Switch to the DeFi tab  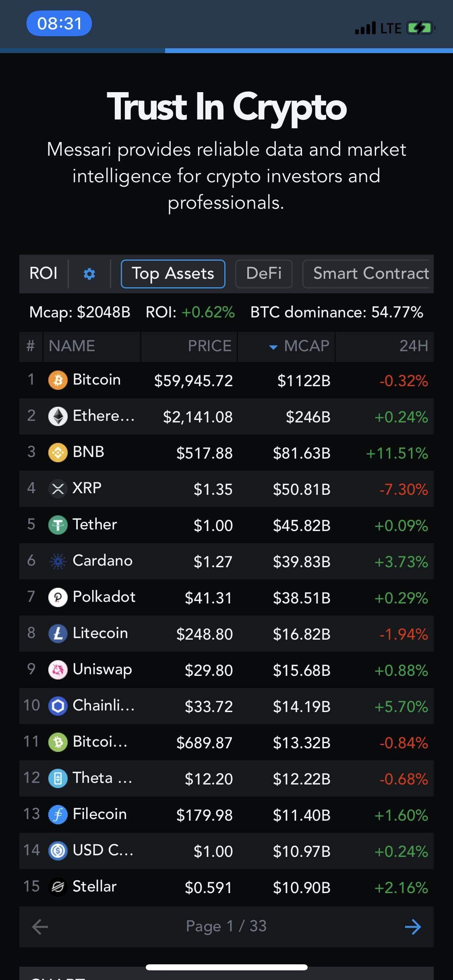[264, 274]
